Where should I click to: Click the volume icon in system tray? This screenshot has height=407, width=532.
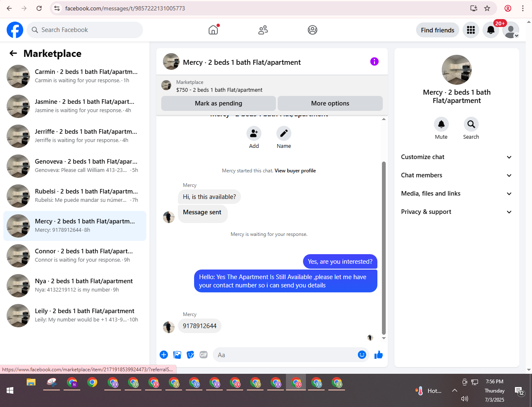[465, 399]
